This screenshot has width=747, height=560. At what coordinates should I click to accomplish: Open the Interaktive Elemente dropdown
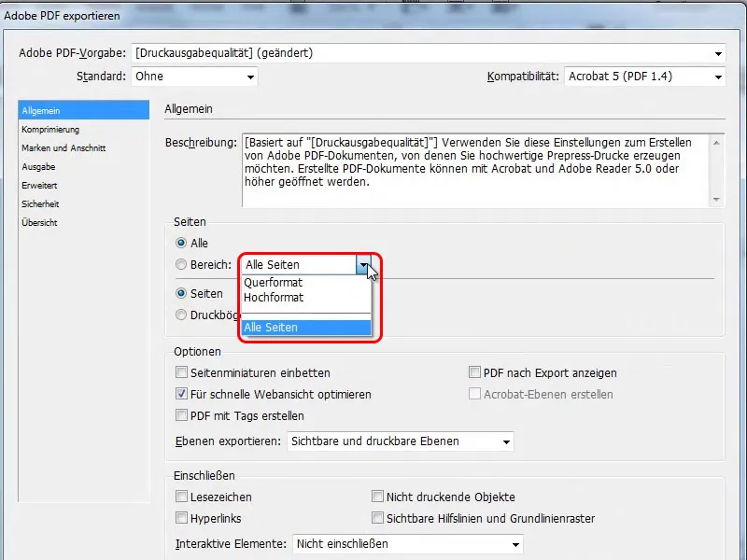(408, 544)
